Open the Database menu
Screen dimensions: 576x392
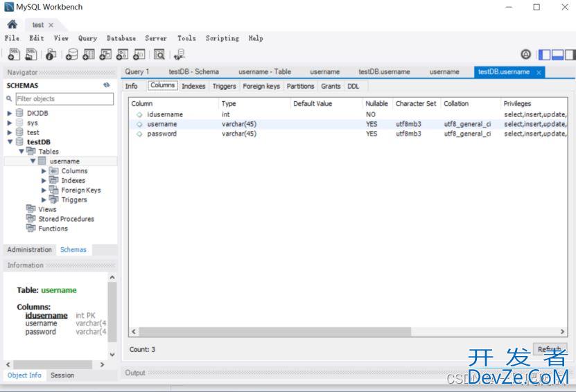tap(121, 38)
